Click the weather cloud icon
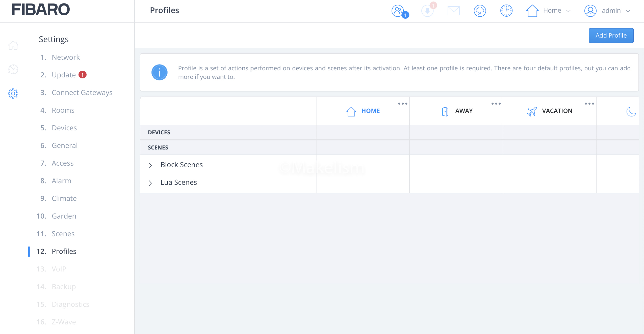Image resolution: width=644 pixels, height=334 pixels. [x=480, y=11]
